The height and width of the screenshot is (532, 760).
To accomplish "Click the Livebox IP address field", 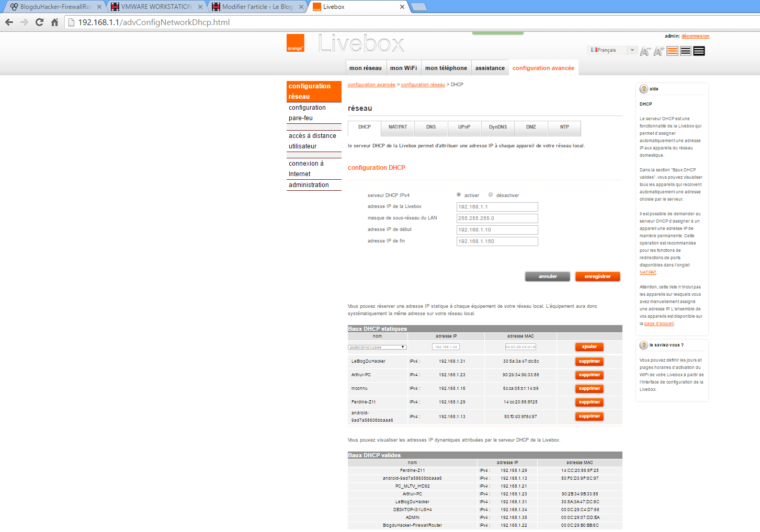I will [497, 207].
